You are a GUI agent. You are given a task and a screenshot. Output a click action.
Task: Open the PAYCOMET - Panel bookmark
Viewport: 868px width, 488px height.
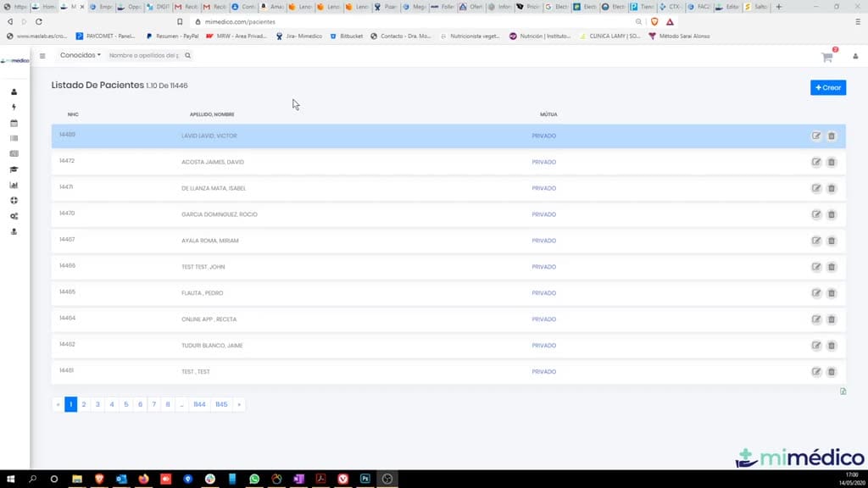105,36
